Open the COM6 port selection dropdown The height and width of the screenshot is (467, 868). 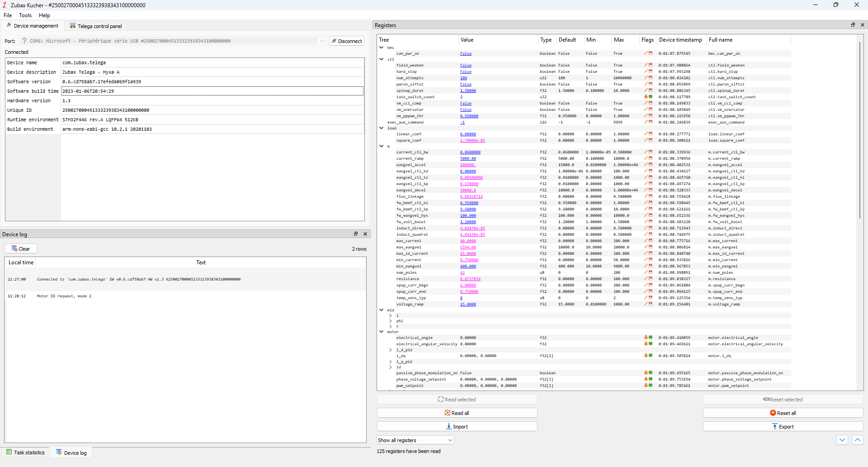[x=321, y=41]
